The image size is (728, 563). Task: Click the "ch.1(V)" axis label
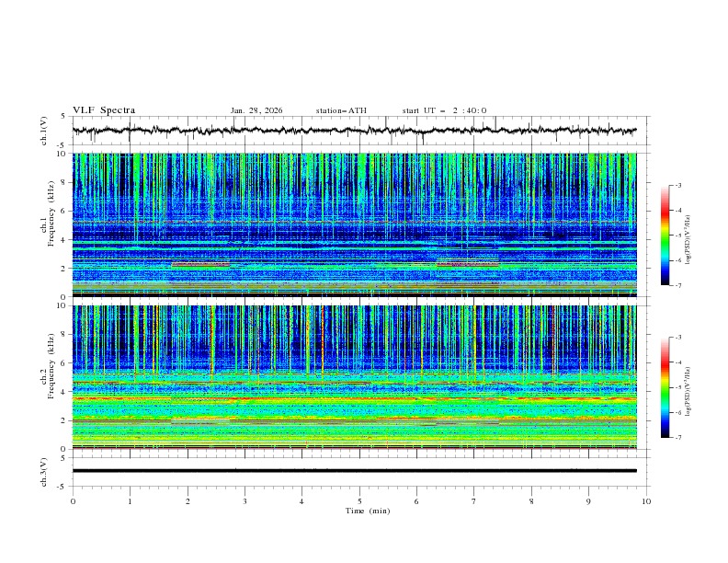[x=44, y=131]
